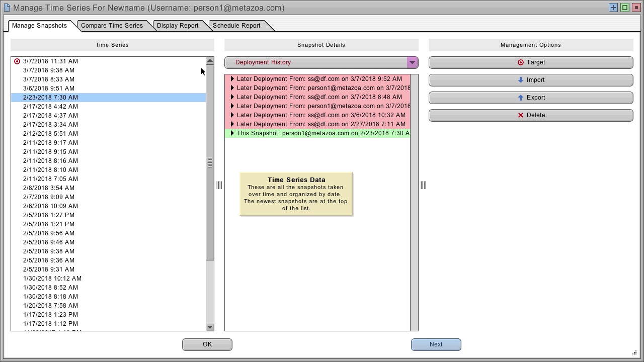
Task: Select snapshot 2/7/2018 9:09 AM
Action: 108,197
